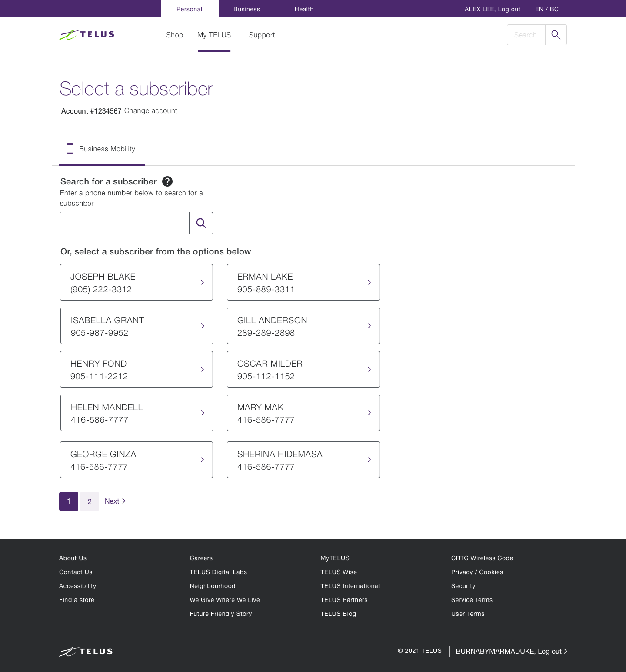This screenshot has height=672, width=626.
Task: Click the chevron on Helen Mandell card
Action: [x=203, y=413]
